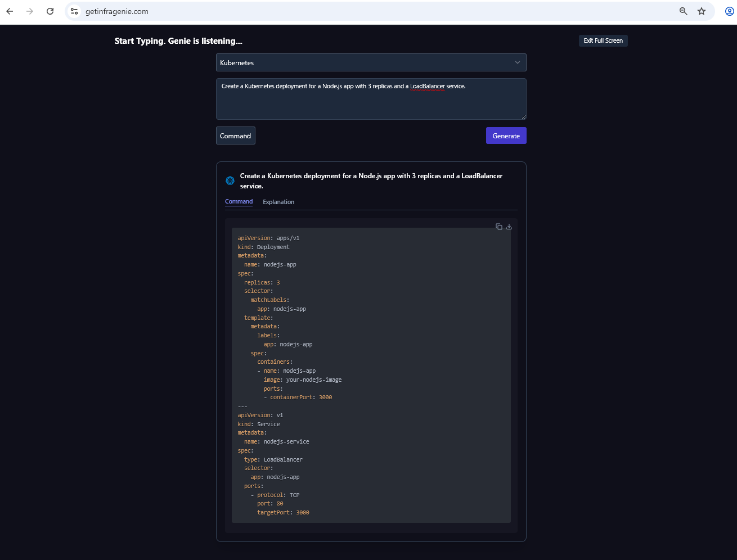Click the YAML document separator '---'
Screen dimensions: 737x560
point(242,406)
